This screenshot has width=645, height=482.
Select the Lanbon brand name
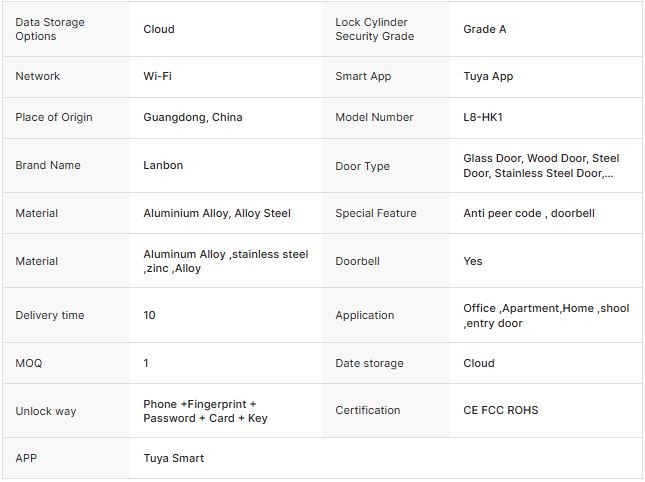pyautogui.click(x=163, y=165)
